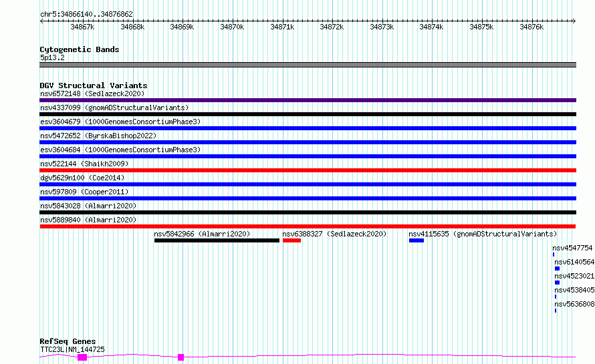
Task: Open the DGV Structural Variants track title
Action: pos(94,85)
